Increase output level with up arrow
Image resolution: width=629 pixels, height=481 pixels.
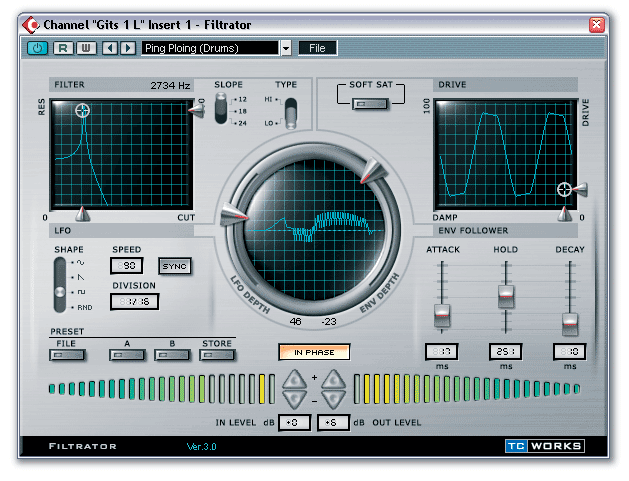pyautogui.click(x=333, y=379)
